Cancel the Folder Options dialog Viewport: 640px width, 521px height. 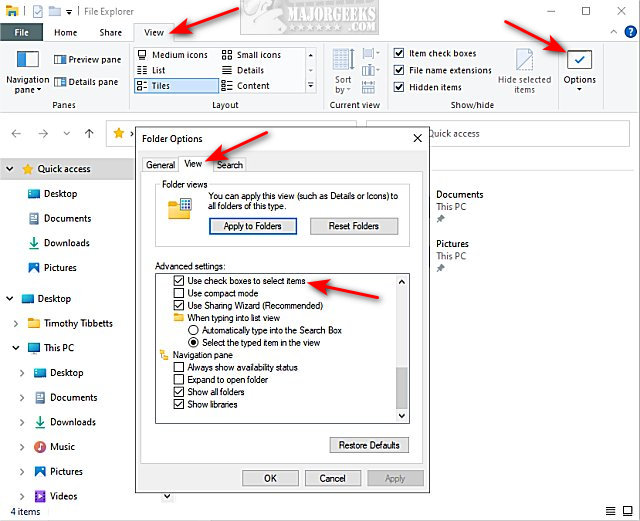click(x=332, y=478)
